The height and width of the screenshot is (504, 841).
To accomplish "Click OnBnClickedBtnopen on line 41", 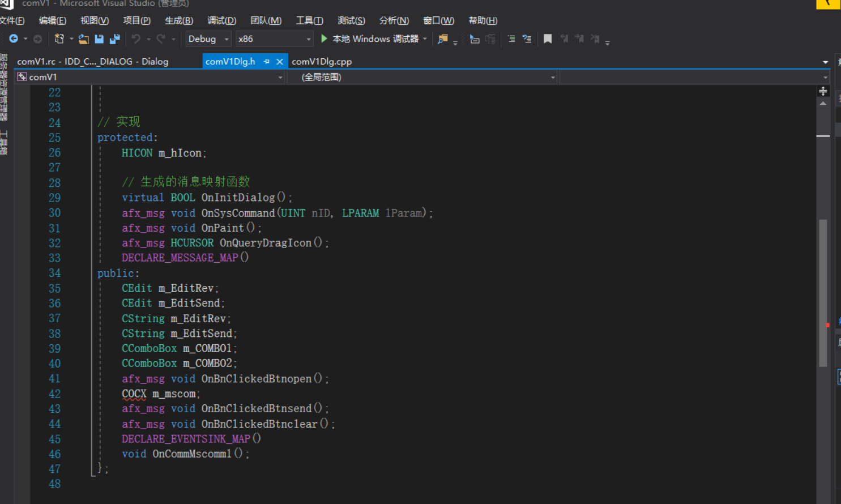I will [257, 378].
